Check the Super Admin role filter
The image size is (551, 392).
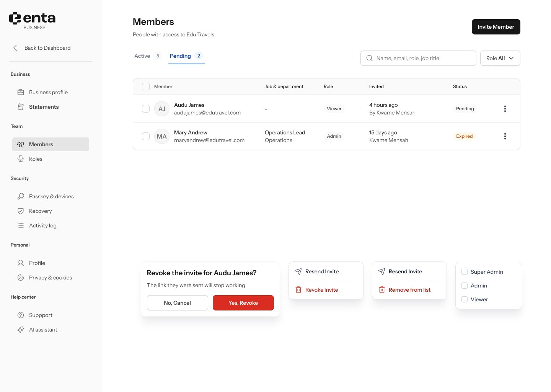[x=465, y=272]
